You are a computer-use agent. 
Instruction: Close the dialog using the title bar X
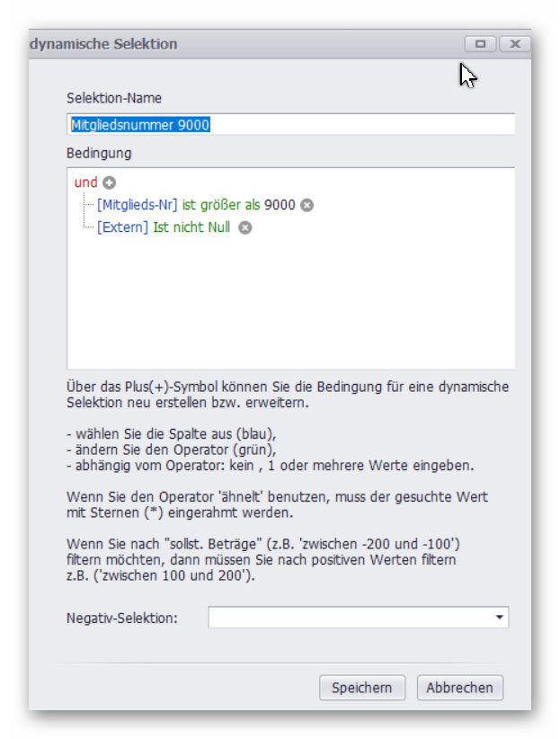(513, 43)
